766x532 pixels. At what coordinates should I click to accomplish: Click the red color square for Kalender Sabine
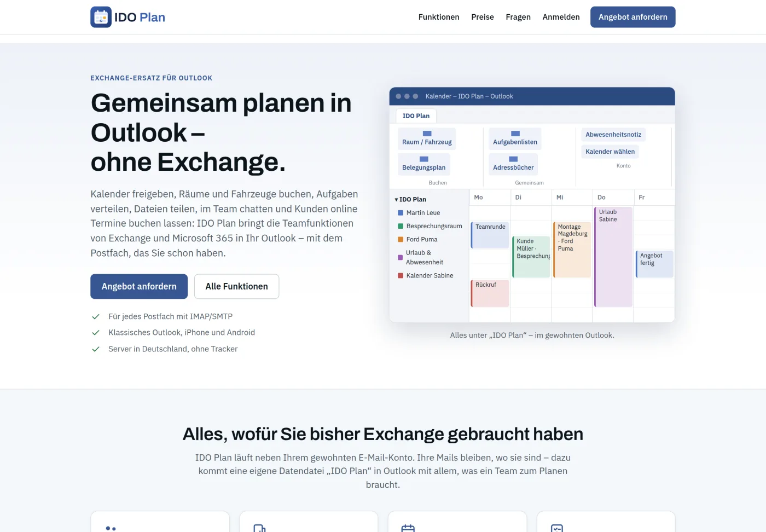coord(401,275)
